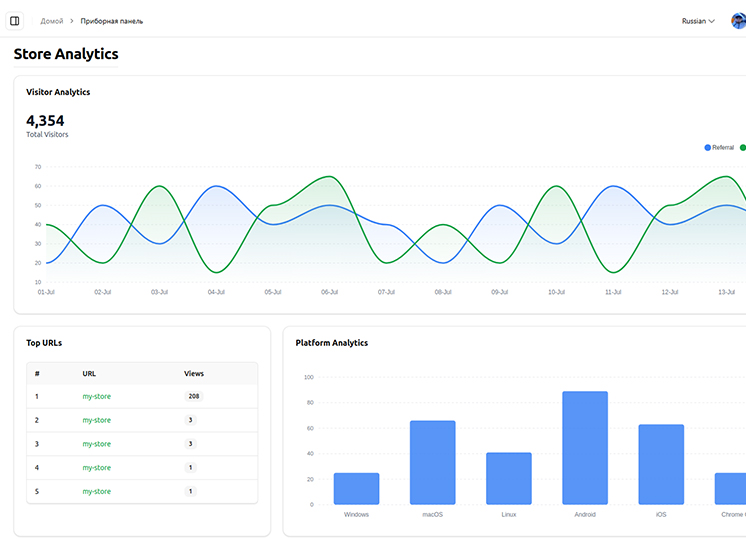The height and width of the screenshot is (540, 746).
Task: Toggle the sidebar panel icon
Action: 15,21
